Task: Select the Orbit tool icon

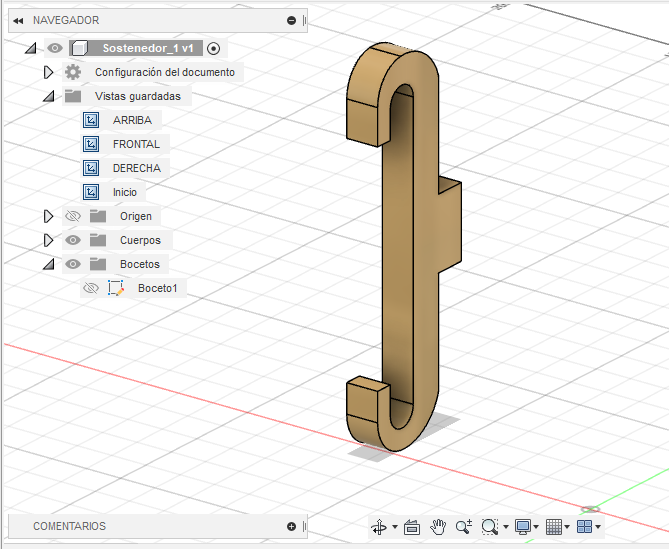Action: tap(379, 527)
